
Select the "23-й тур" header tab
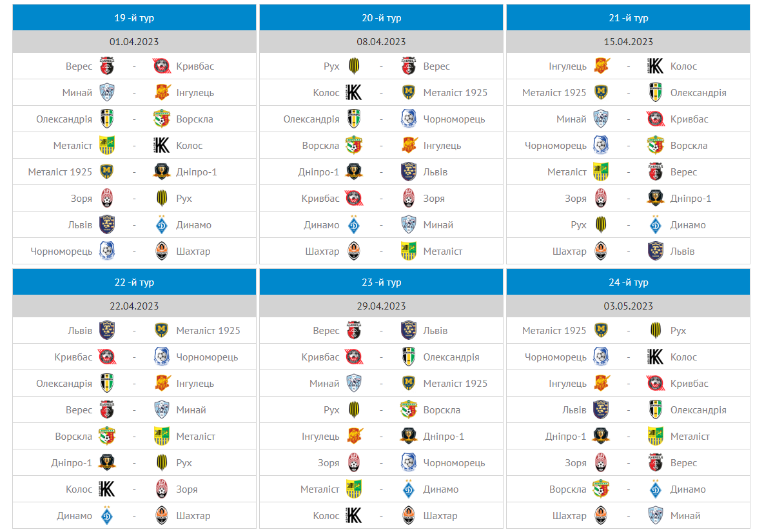coord(381,282)
